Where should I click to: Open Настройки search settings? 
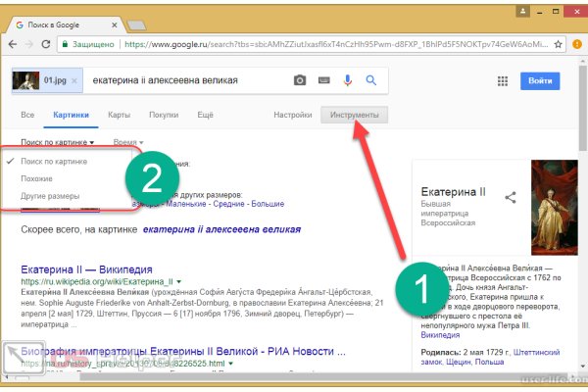[x=292, y=115]
